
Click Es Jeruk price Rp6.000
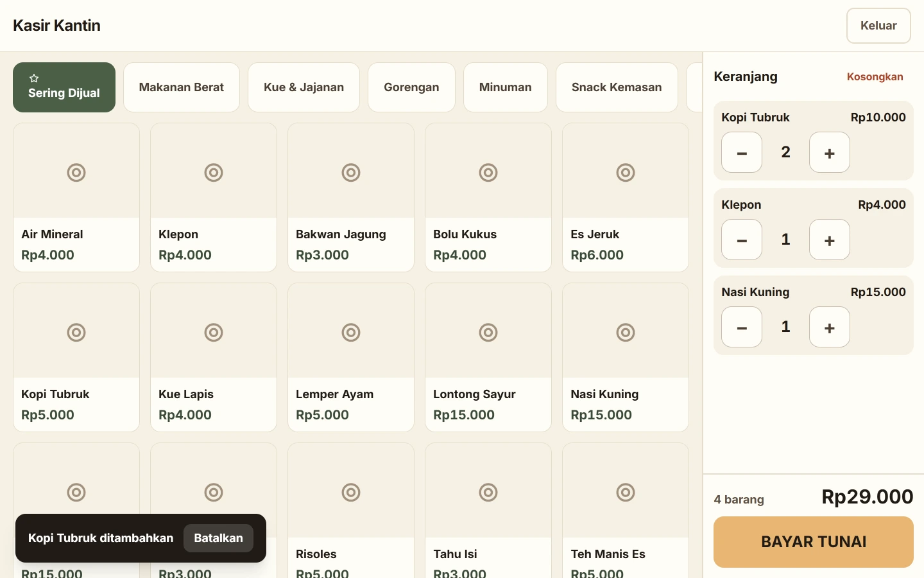click(597, 255)
